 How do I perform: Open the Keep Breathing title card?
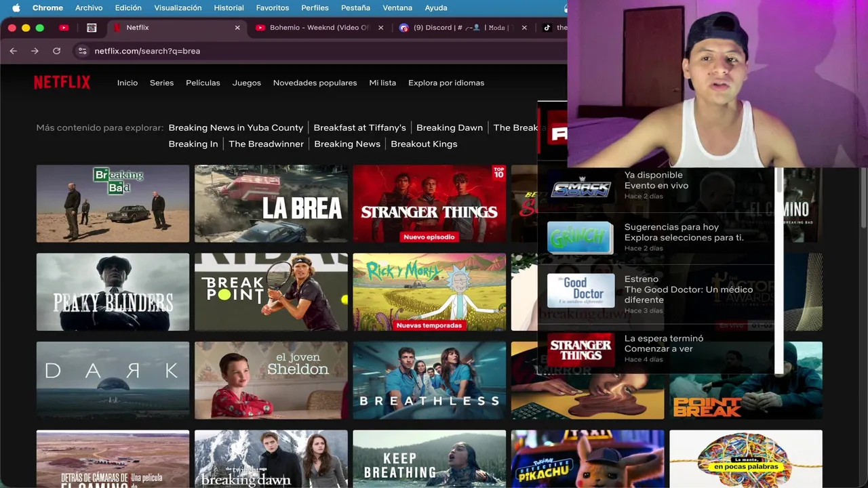(429, 459)
